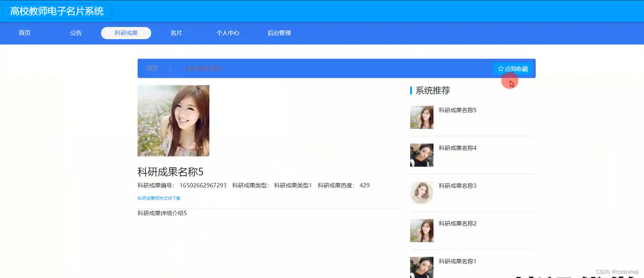Open the 公告 navigation tab
The height and width of the screenshot is (278, 644).
[76, 33]
